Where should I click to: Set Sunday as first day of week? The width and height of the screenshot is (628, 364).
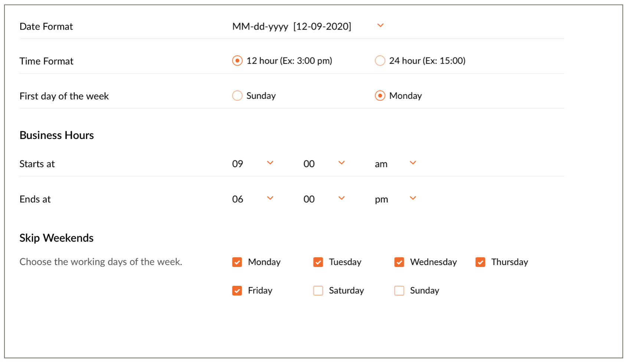237,96
